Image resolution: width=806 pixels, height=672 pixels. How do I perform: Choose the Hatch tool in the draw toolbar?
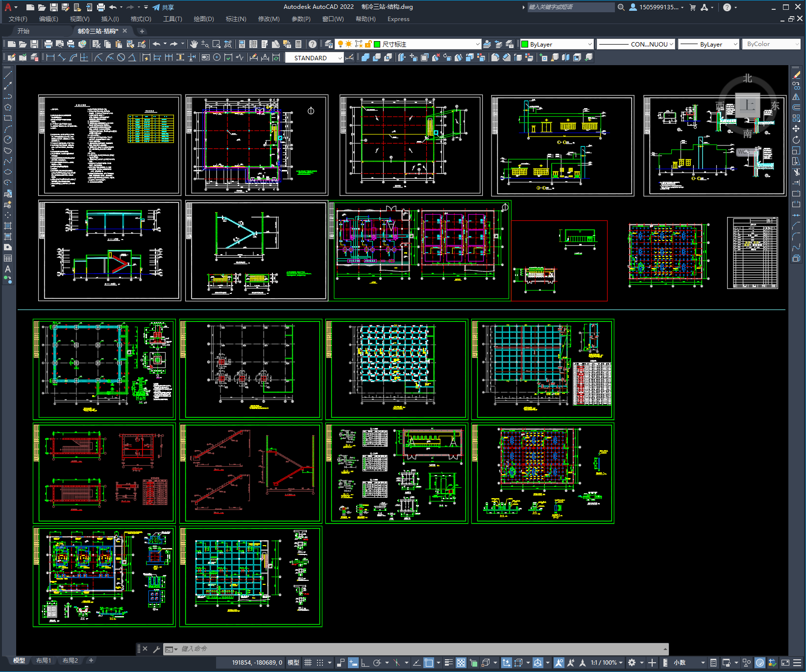pos(8,226)
